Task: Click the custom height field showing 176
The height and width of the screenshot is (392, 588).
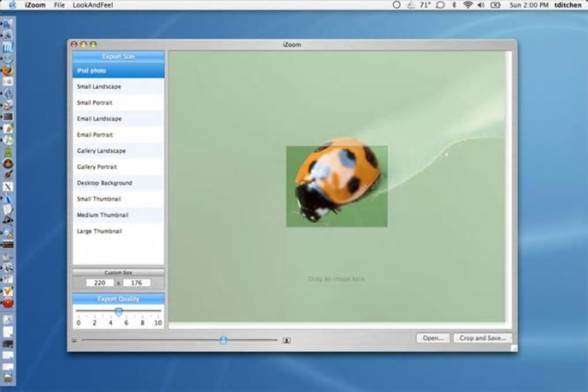Action: 137,283
